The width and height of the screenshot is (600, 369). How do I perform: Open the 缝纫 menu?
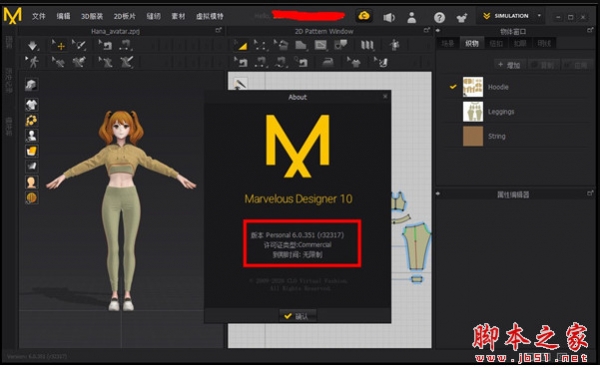pos(153,16)
